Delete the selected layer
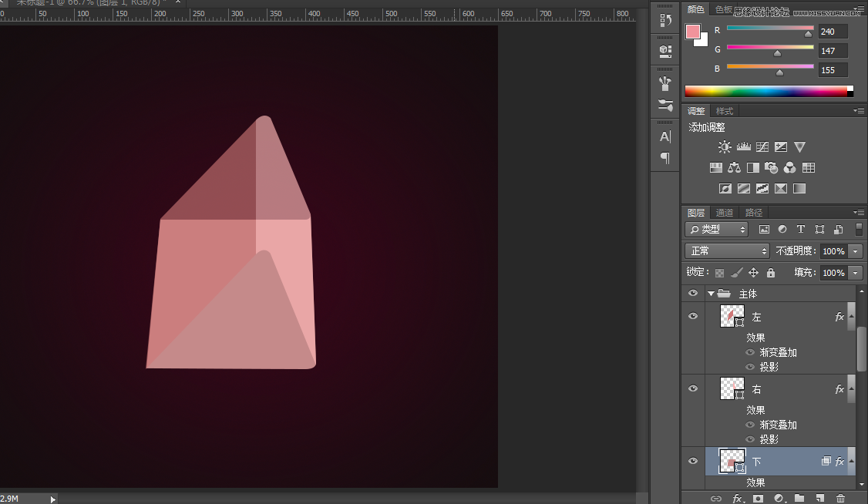The height and width of the screenshot is (504, 868). pos(840,499)
